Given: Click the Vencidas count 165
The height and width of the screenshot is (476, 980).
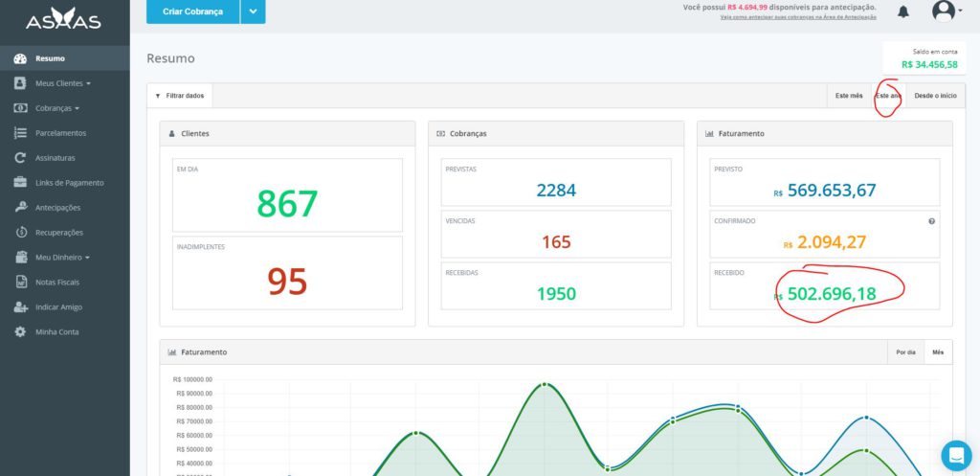Looking at the screenshot, I should [556, 242].
